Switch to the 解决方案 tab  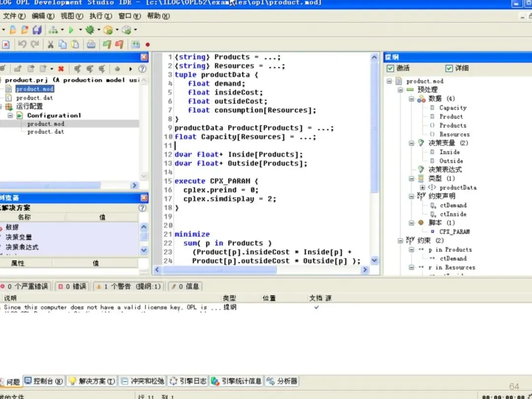[92, 381]
